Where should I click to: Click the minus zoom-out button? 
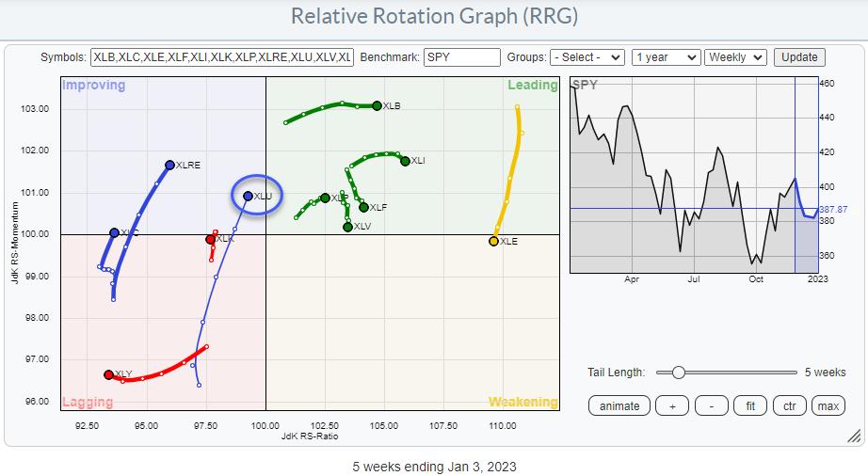pos(712,406)
